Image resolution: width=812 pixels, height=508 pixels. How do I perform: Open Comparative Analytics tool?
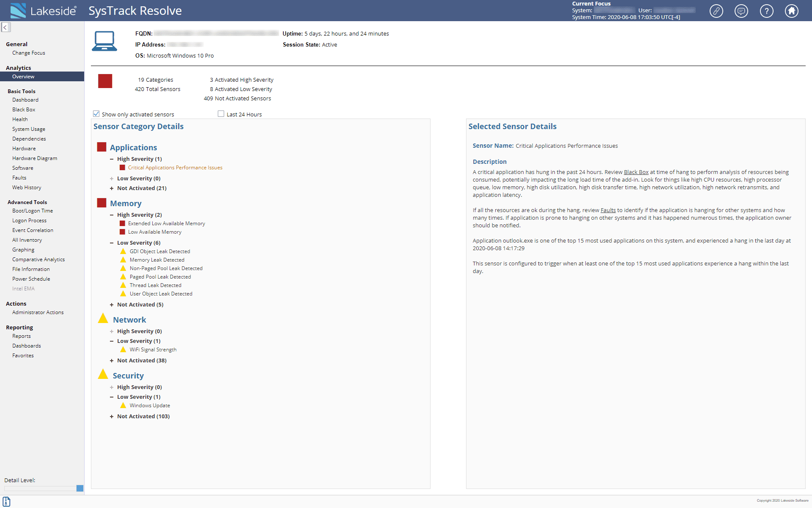pos(38,260)
